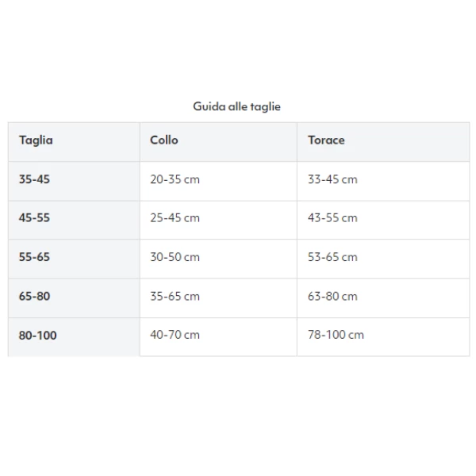476x476 pixels.
Task: Pick the 53-65 cm Torace value
Action: (x=332, y=257)
